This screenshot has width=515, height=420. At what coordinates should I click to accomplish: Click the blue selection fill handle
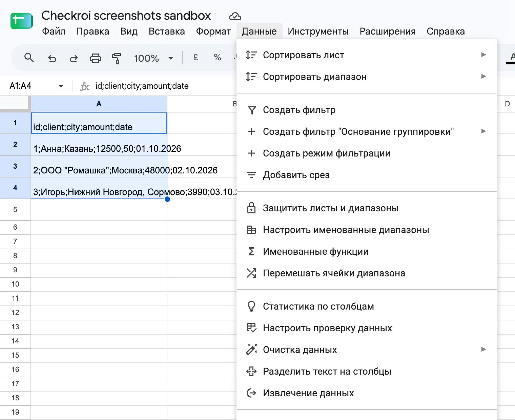pyautogui.click(x=167, y=199)
